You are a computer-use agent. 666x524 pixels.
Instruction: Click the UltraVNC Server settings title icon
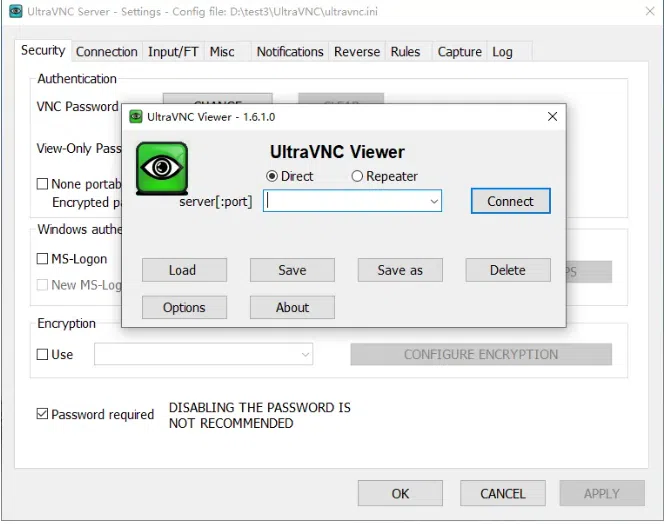pos(16,11)
